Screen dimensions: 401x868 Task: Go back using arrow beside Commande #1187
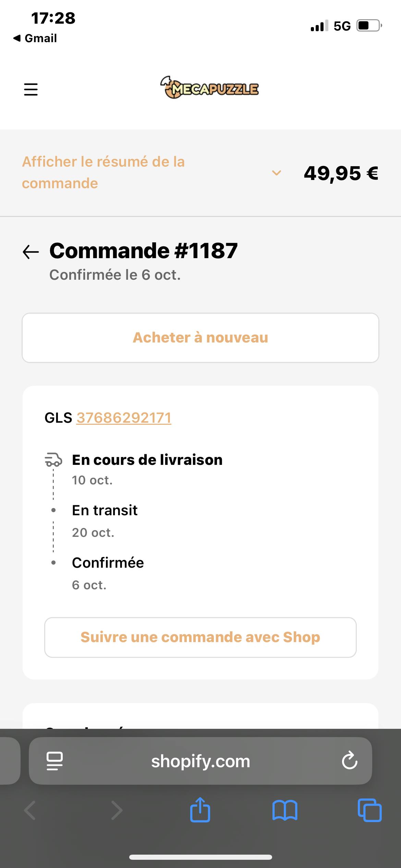31,252
